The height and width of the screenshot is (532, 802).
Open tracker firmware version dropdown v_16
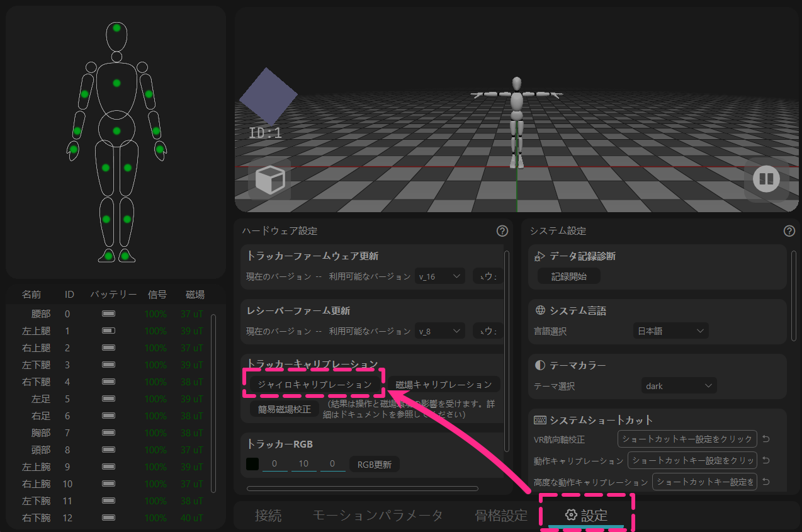coord(440,276)
